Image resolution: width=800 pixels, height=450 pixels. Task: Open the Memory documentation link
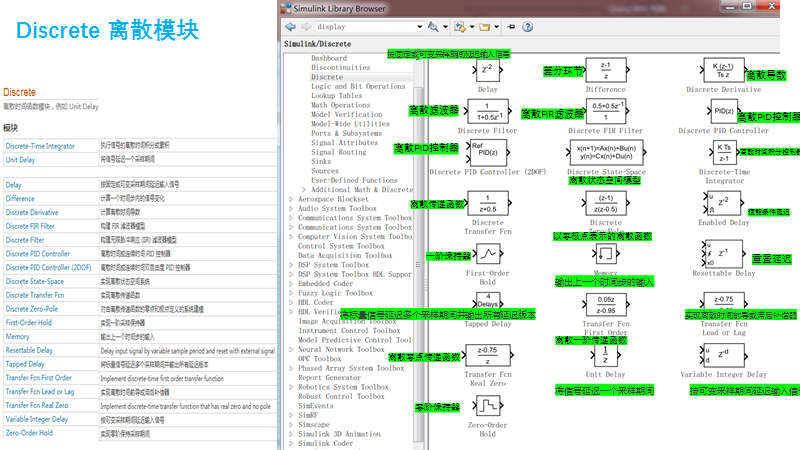click(x=17, y=336)
